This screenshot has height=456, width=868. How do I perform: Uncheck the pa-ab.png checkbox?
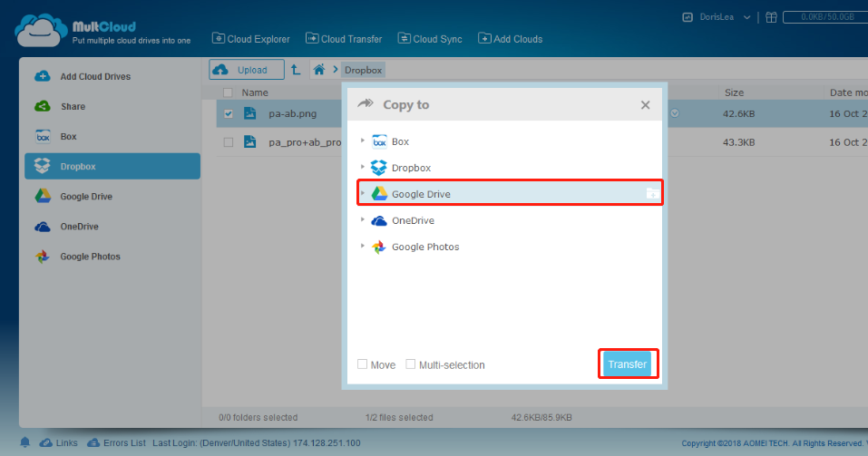click(228, 113)
